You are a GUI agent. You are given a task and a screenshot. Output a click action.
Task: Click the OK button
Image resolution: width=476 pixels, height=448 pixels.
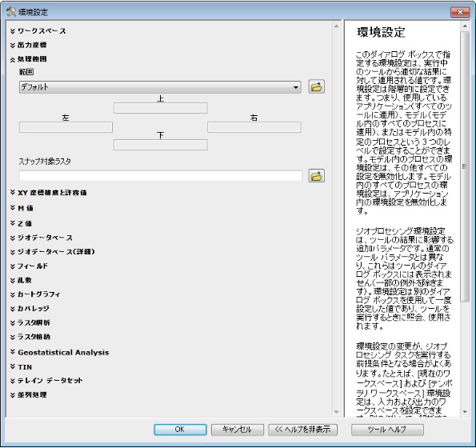[x=180, y=430]
